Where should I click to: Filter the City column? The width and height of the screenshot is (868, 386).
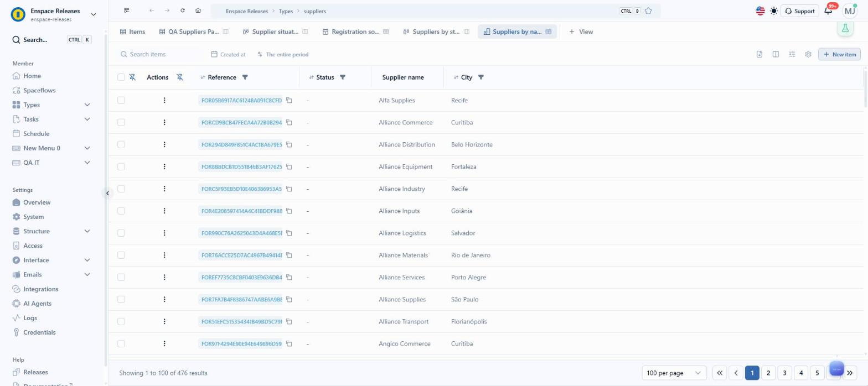[481, 77]
